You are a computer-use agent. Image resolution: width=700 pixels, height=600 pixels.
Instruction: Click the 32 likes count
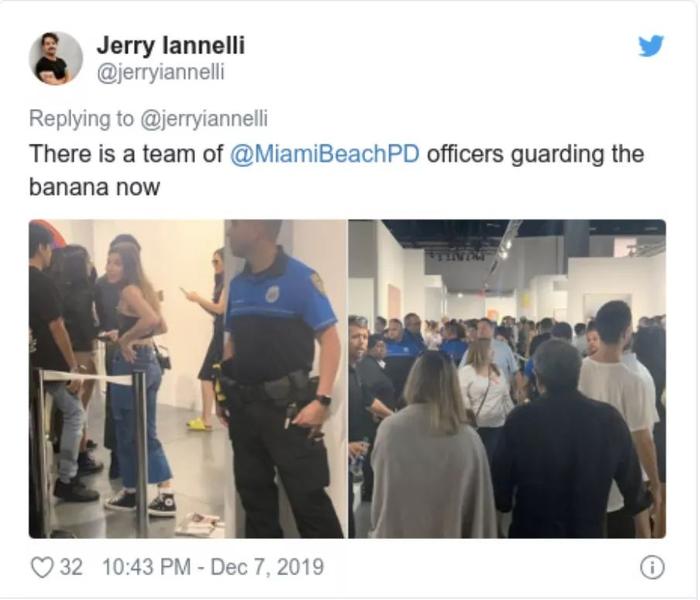71,567
